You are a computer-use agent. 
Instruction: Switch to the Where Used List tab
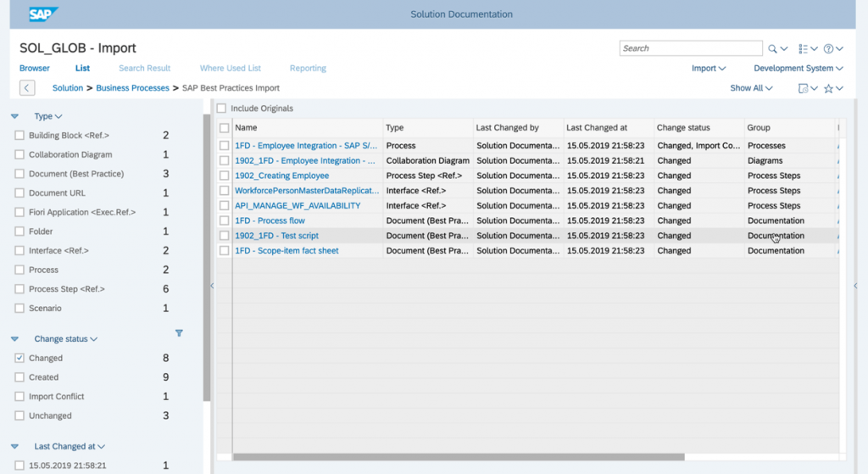coord(231,68)
